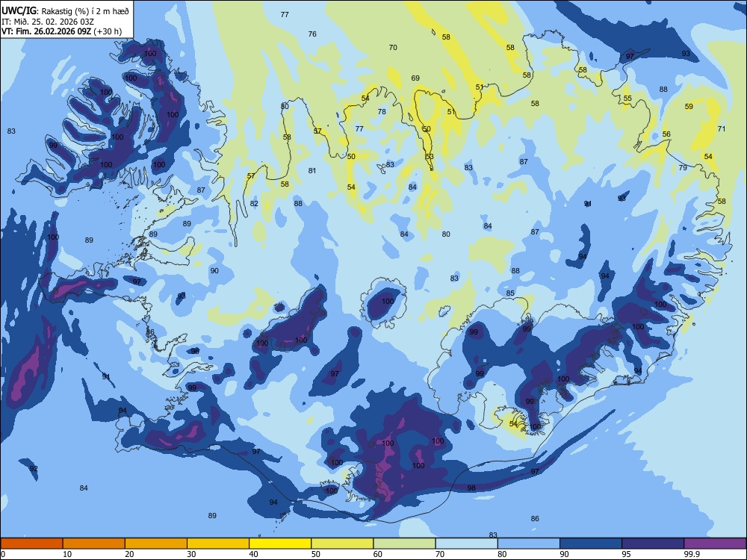Click the map value '76' offshore north
This screenshot has width=747, height=560.
coord(312,34)
